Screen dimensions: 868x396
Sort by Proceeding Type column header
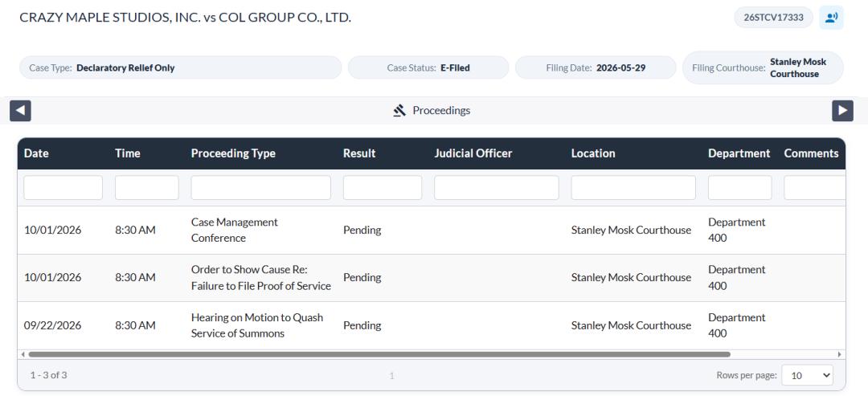[233, 153]
